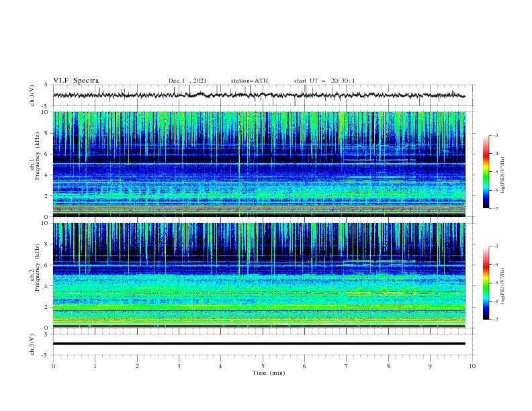Select the date text "Dec. 1 , 2021"
Viewport: 532px width, 411px height.
tap(187, 81)
